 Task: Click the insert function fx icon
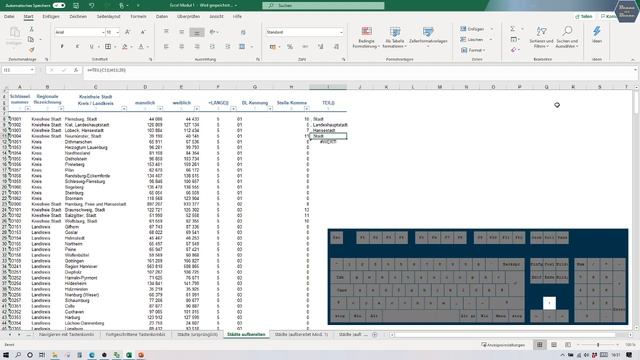point(76,70)
